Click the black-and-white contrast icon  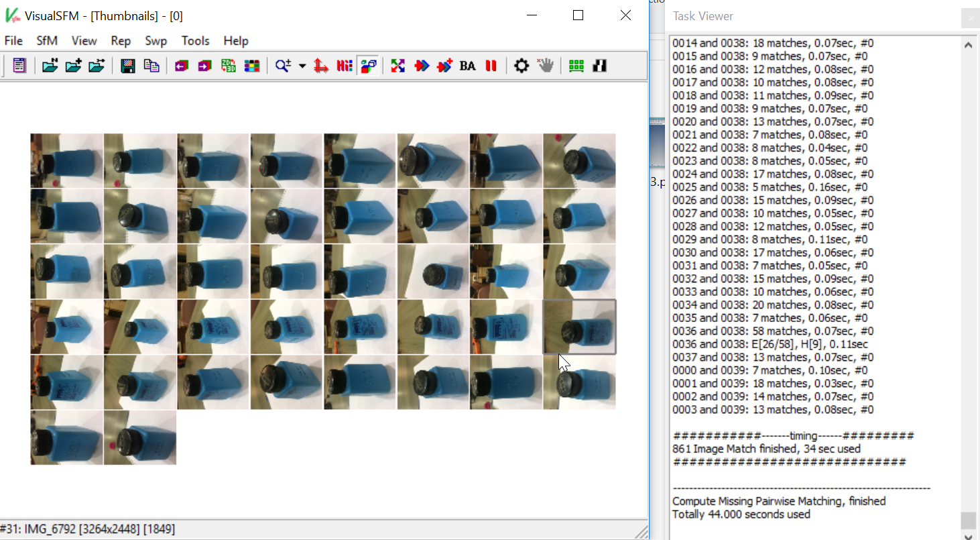[x=600, y=66]
